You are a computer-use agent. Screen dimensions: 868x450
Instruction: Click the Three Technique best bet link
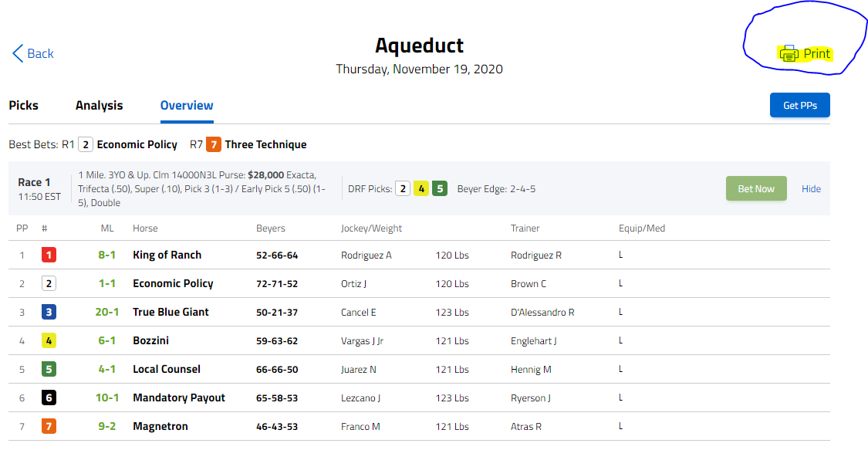tap(265, 144)
